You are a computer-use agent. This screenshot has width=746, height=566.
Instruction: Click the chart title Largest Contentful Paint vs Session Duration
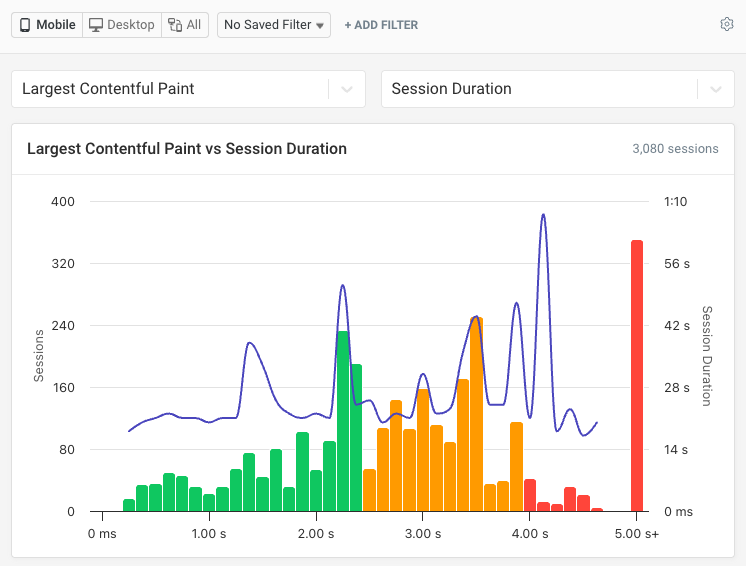pyautogui.click(x=187, y=149)
